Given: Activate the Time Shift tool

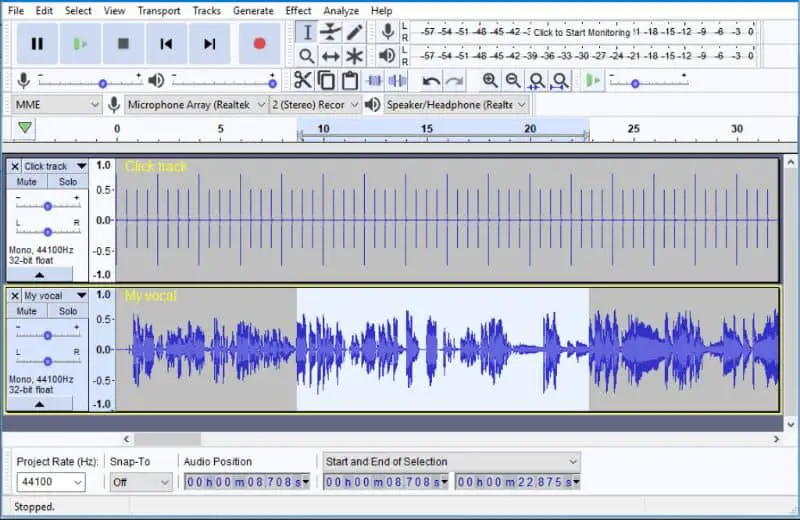Looking at the screenshot, I should click(x=331, y=56).
